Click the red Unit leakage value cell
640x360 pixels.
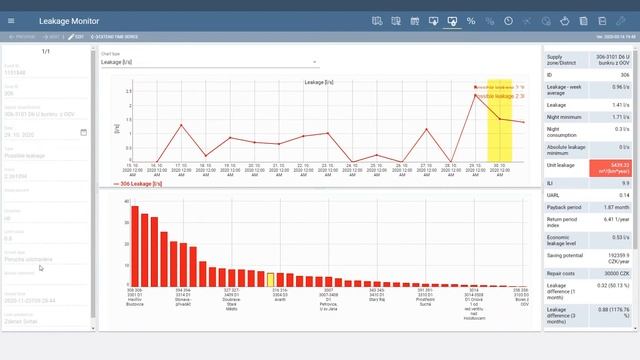(610, 168)
